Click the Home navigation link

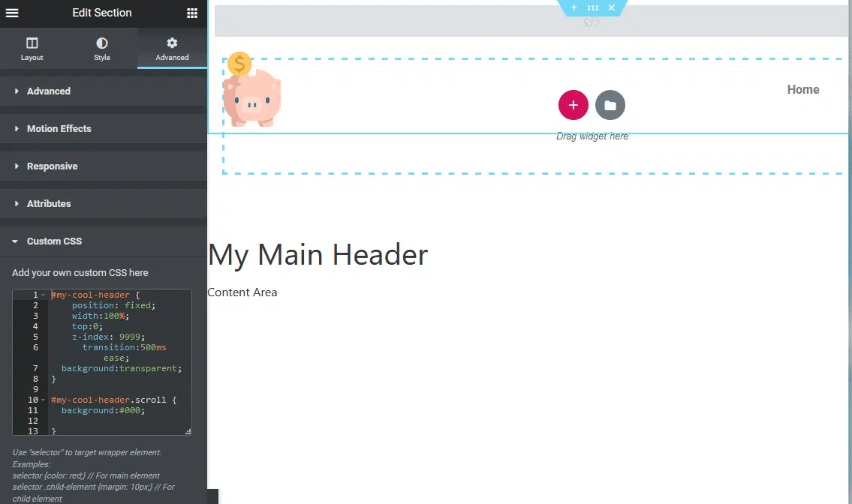click(803, 89)
